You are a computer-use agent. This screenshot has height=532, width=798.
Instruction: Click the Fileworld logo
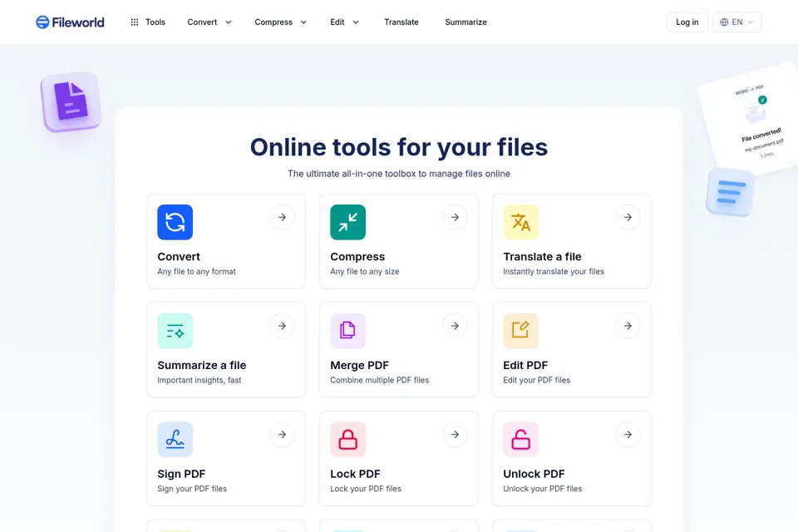pyautogui.click(x=70, y=22)
